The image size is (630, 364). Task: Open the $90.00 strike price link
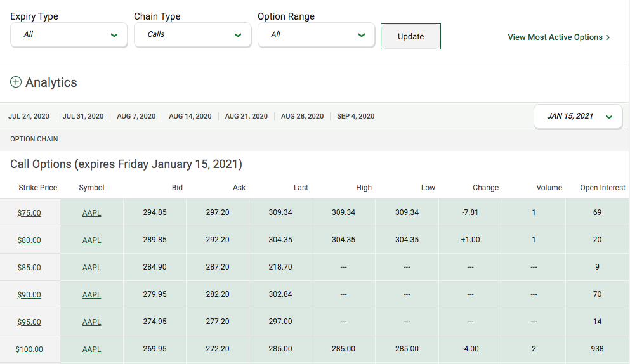(29, 295)
